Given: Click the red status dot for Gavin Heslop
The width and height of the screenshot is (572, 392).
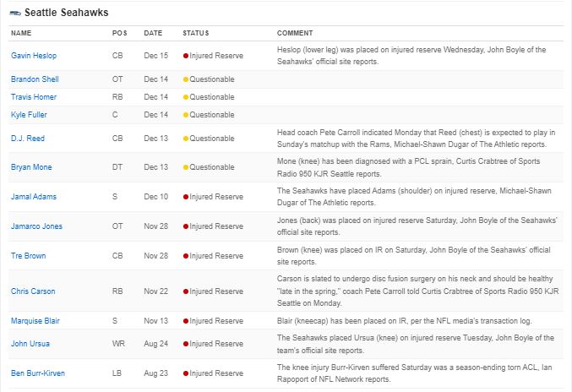Looking at the screenshot, I should click(186, 56).
